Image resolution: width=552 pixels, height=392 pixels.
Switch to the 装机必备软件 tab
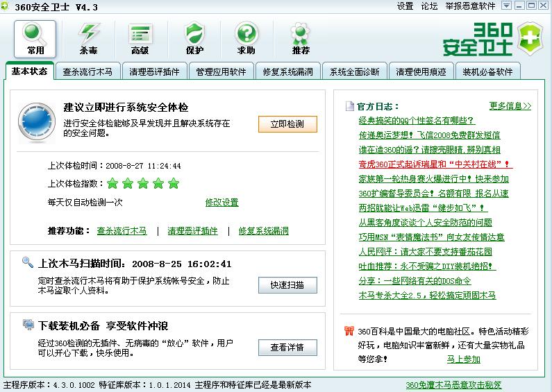pos(487,71)
